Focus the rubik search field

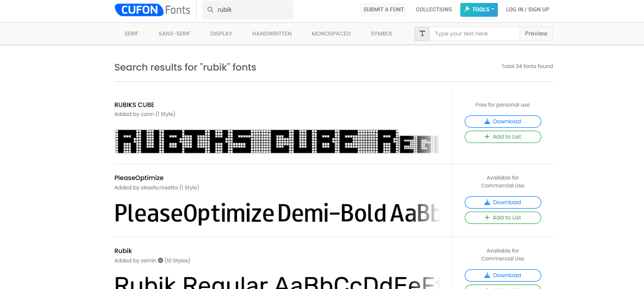tap(248, 10)
